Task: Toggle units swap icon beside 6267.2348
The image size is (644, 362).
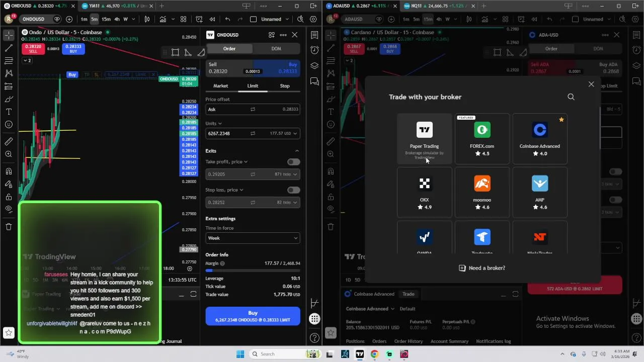Action: pos(253,133)
